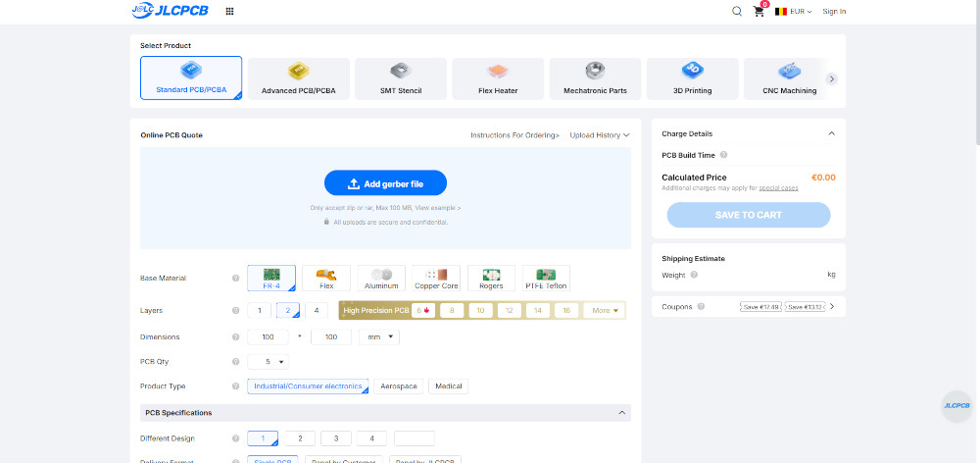Open Instructions For Ordering link
This screenshot has width=980, height=463.
click(515, 135)
